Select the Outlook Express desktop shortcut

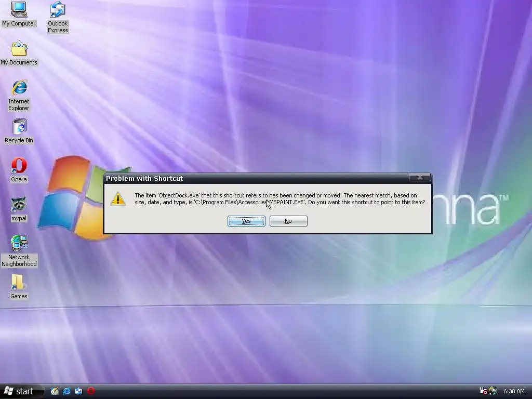58,17
